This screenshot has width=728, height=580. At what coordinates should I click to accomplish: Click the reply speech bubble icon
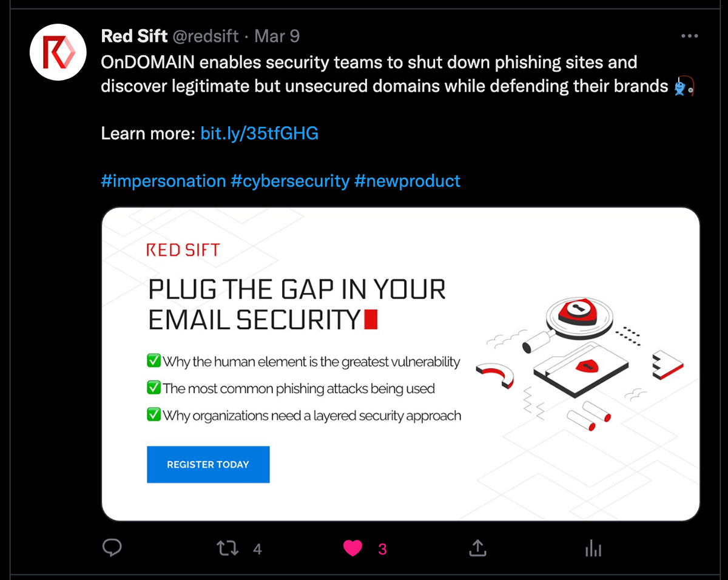pyautogui.click(x=112, y=548)
